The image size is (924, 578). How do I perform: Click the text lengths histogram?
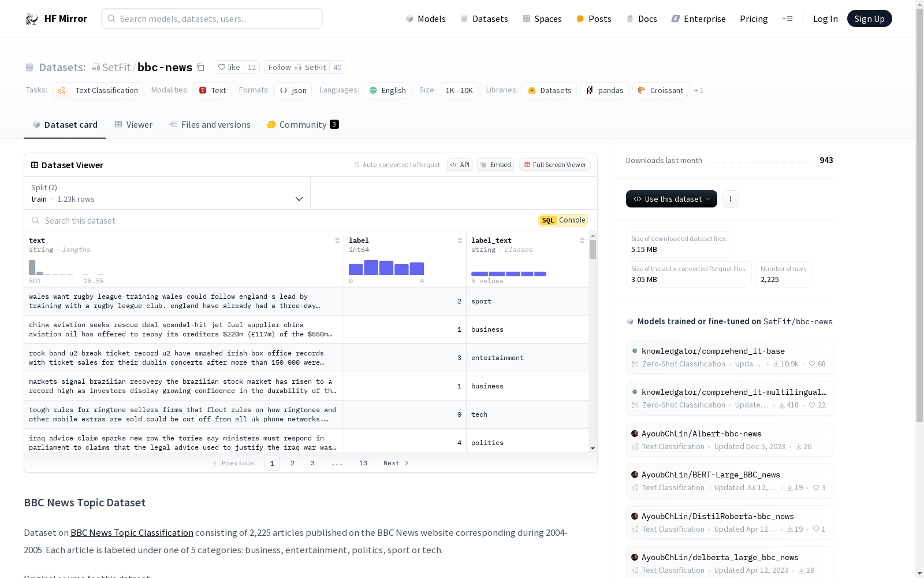[x=66, y=268]
